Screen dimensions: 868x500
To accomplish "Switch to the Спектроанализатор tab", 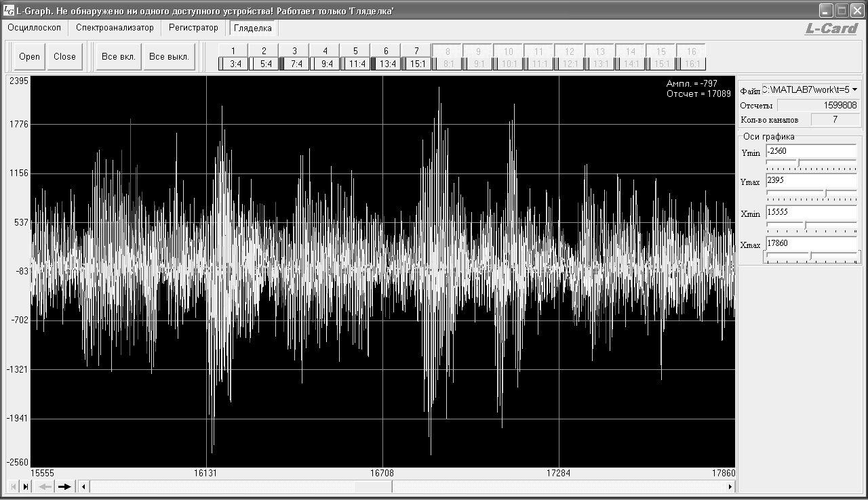I will coord(115,28).
